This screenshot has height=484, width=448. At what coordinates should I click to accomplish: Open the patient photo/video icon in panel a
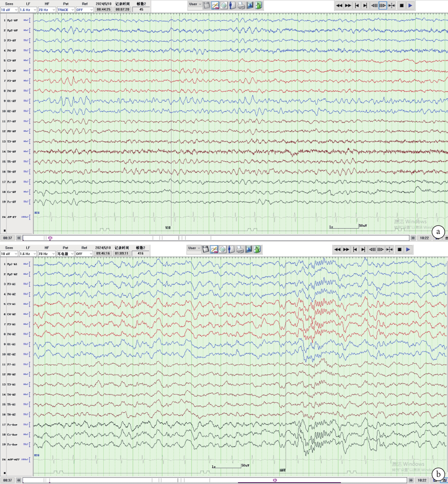250,5
